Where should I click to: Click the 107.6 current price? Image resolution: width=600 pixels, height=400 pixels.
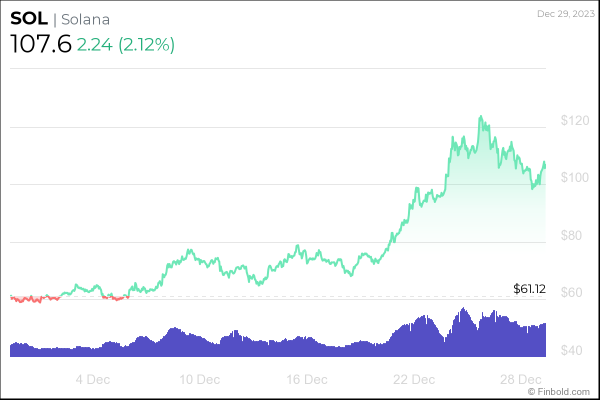point(40,45)
